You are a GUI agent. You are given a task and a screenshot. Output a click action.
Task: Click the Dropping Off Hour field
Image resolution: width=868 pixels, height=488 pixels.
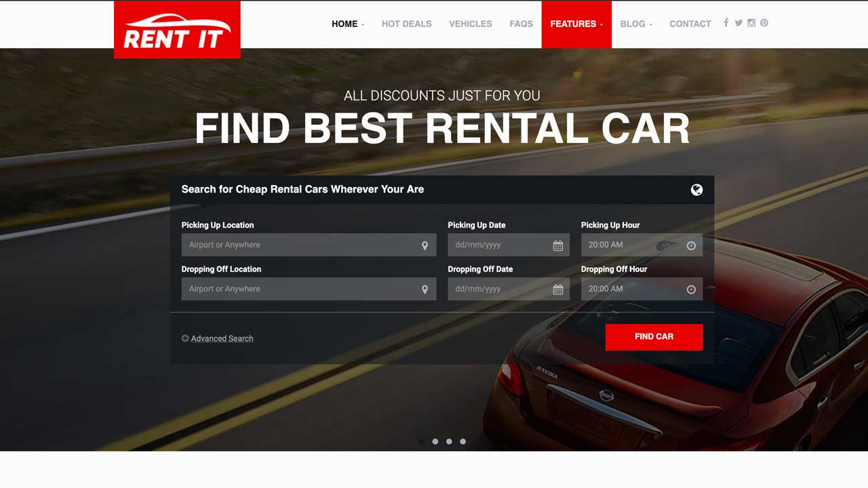point(642,289)
